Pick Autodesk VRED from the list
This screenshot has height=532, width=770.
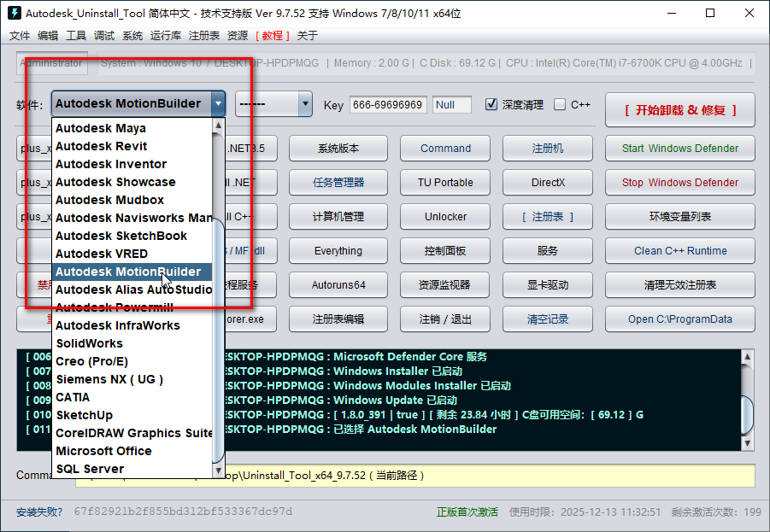[132, 254]
